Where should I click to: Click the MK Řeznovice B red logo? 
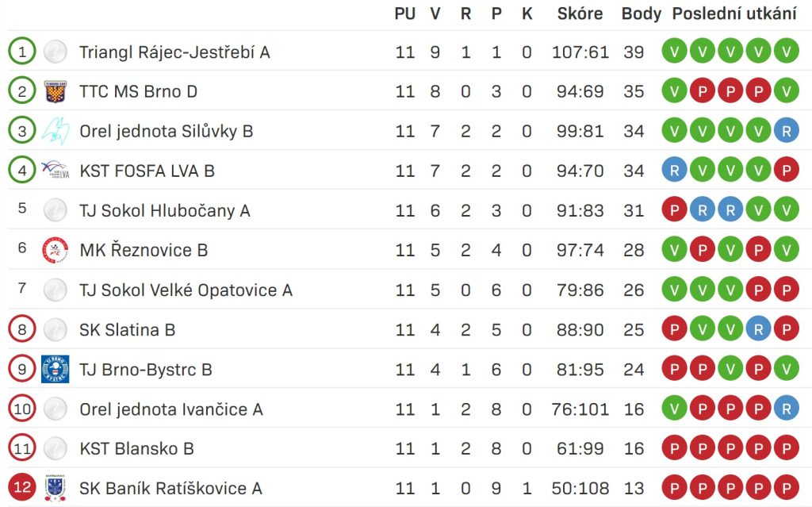(56, 250)
